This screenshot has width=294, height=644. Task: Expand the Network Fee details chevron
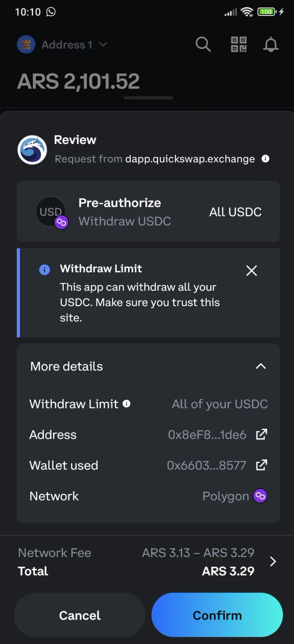(273, 561)
